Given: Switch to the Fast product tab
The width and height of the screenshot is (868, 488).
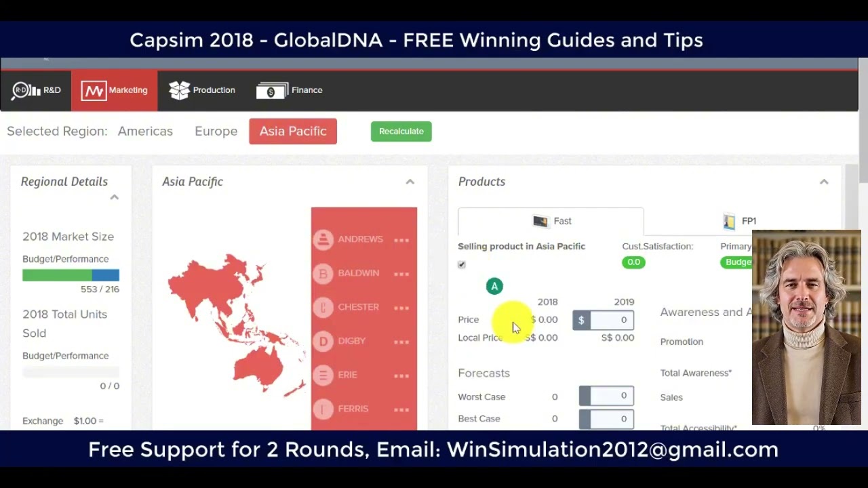Looking at the screenshot, I should [x=551, y=221].
